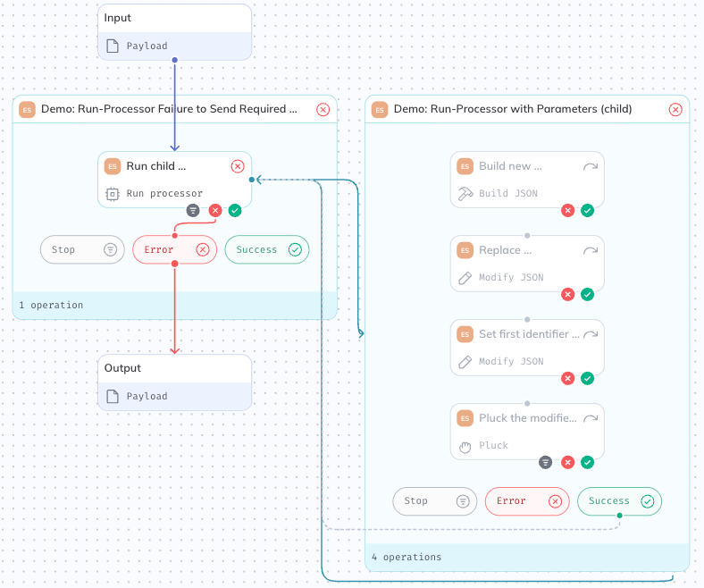Click the Run processor chip icon
The width and height of the screenshot is (704, 588).
click(x=113, y=194)
